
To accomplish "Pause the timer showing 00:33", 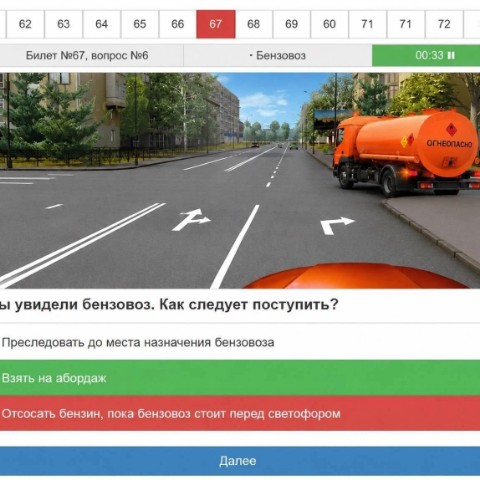I will coord(451,55).
